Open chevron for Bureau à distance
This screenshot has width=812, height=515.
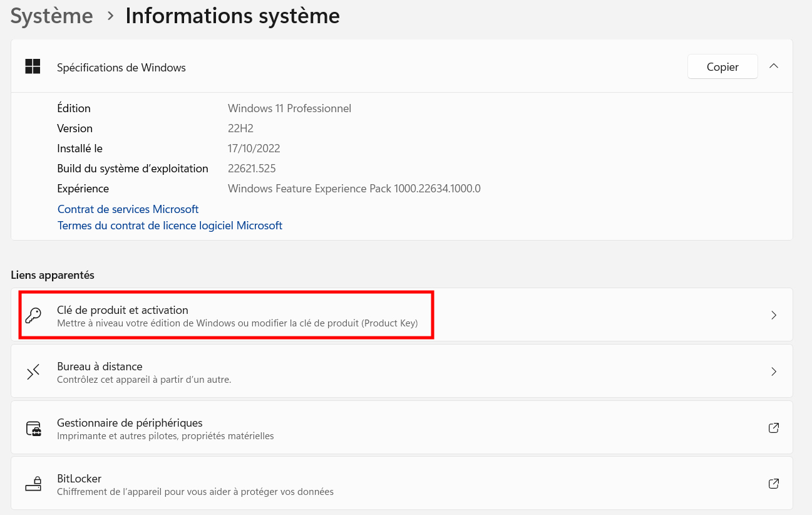click(x=774, y=372)
